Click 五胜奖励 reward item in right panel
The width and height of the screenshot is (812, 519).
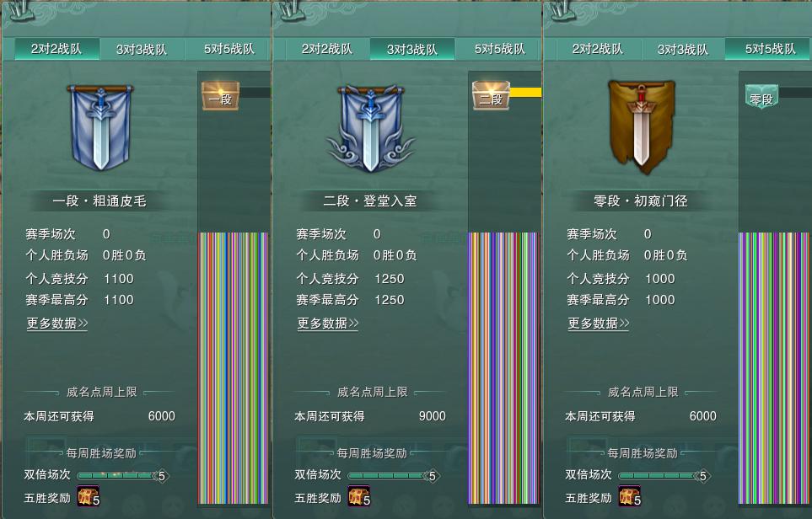point(629,495)
